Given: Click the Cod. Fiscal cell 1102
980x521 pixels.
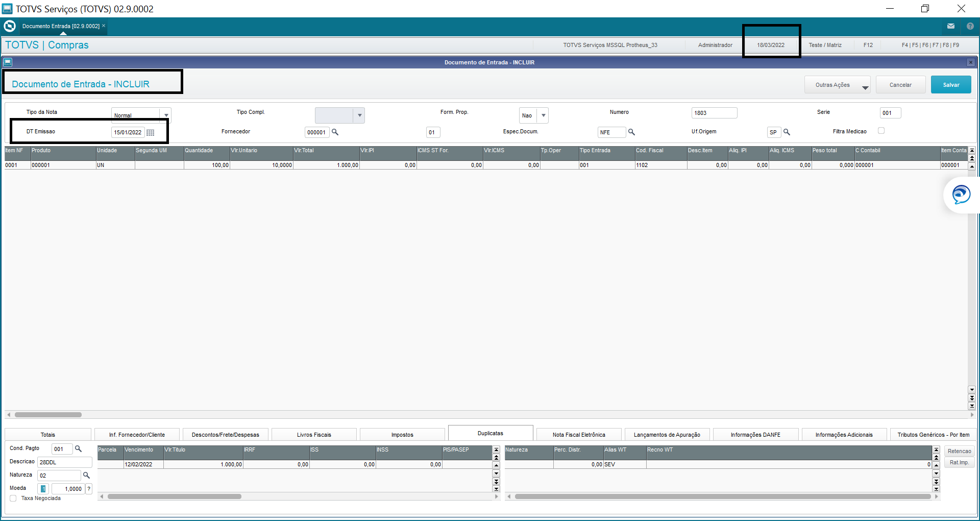Looking at the screenshot, I should point(660,165).
